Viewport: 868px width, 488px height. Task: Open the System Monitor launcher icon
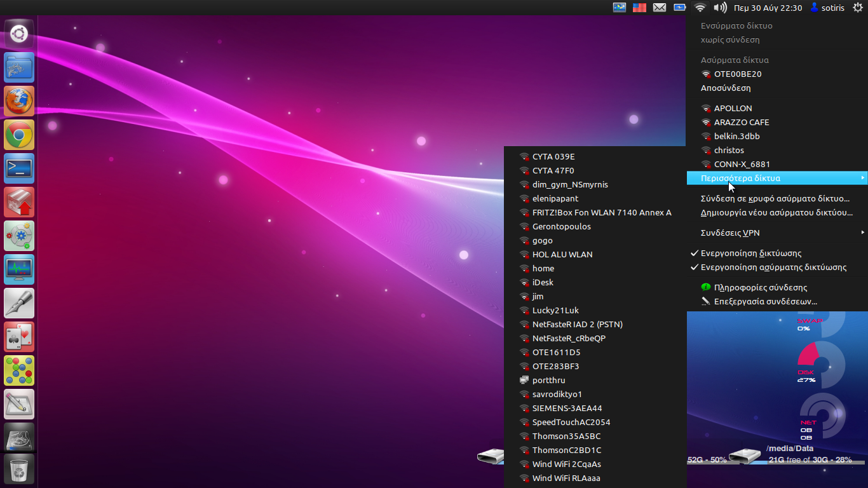tap(19, 269)
